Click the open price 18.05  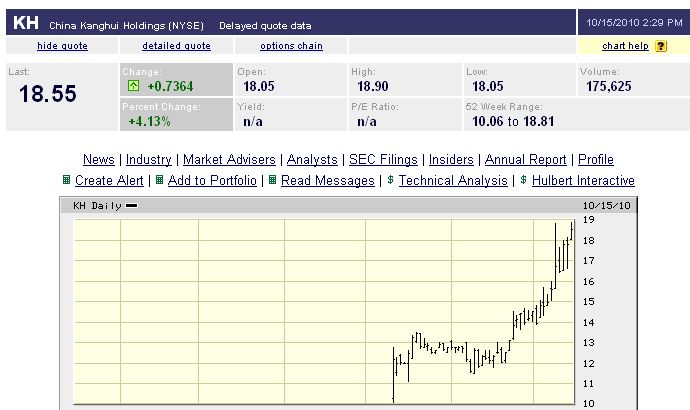[259, 86]
